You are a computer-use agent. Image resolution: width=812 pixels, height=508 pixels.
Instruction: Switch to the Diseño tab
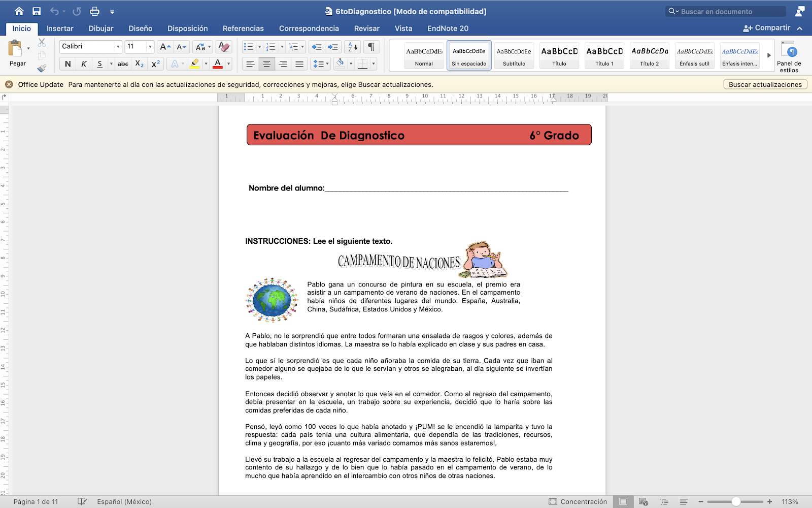coord(141,28)
